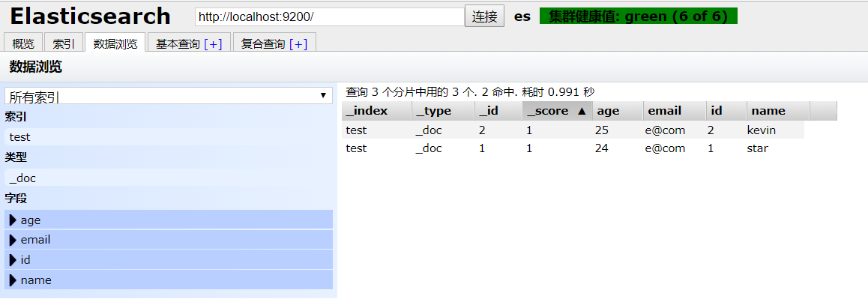Open the [+] next to 基本查询
The image size is (868, 302).
click(213, 44)
